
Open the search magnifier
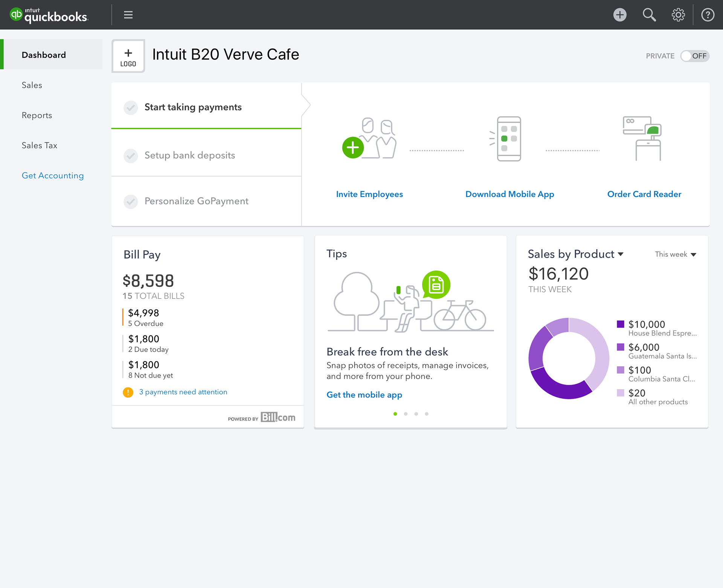pyautogui.click(x=649, y=15)
